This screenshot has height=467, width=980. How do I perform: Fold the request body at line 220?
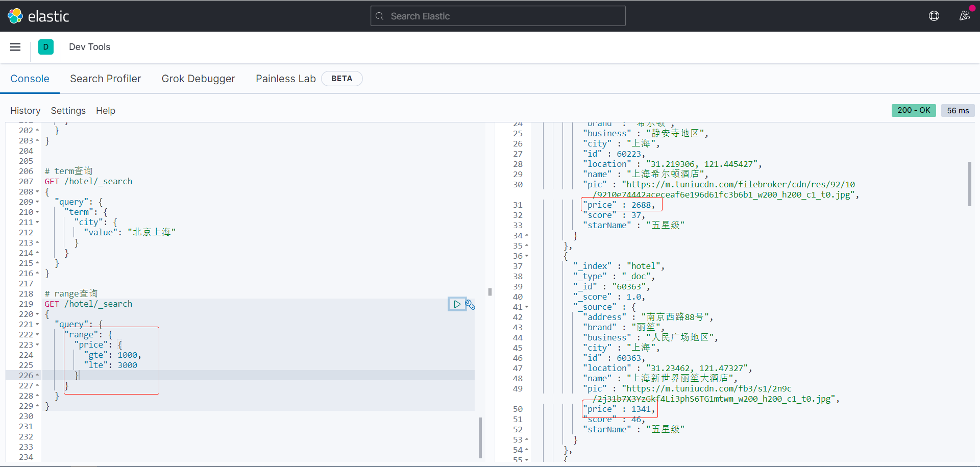[x=37, y=314]
